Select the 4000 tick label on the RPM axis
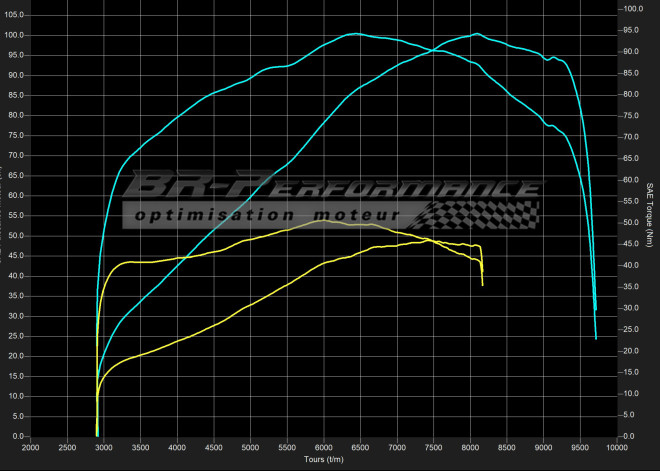This screenshot has height=471, width=660. pyautogui.click(x=177, y=447)
